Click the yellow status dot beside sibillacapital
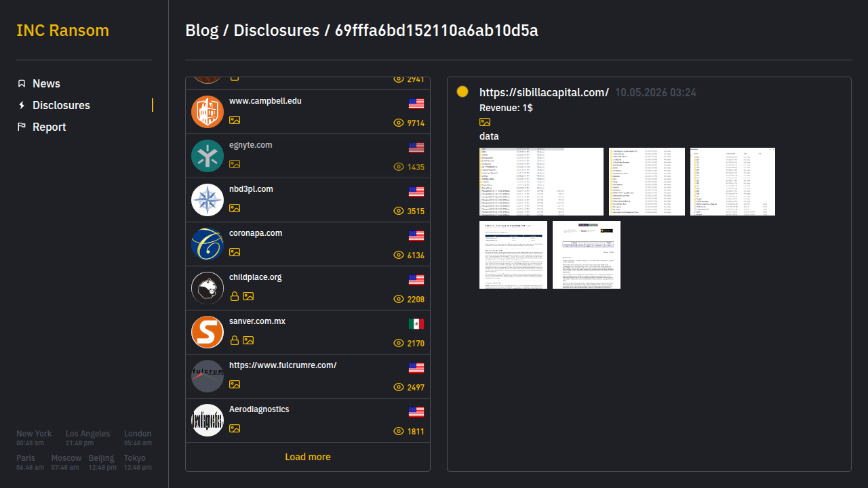 point(462,91)
